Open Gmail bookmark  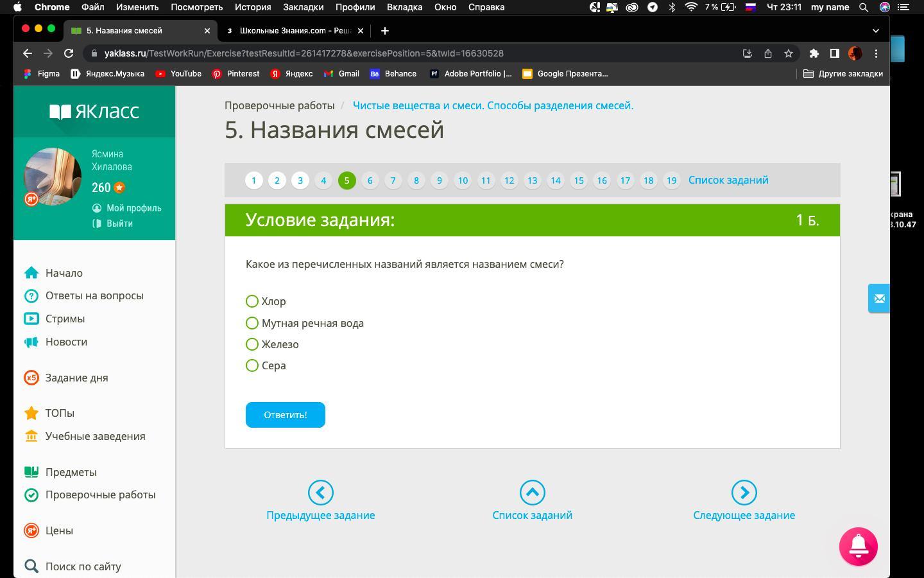(x=341, y=74)
